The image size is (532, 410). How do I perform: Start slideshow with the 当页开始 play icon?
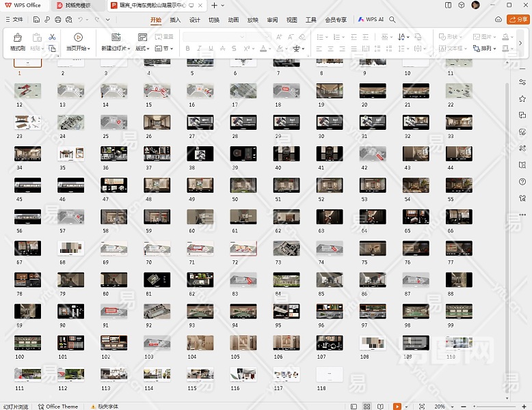click(x=78, y=38)
